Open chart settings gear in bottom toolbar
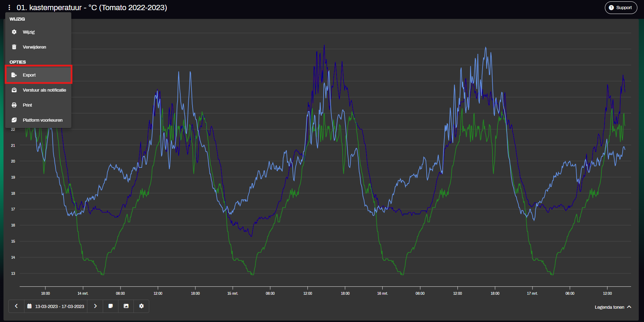This screenshot has width=644, height=322. click(x=142, y=306)
